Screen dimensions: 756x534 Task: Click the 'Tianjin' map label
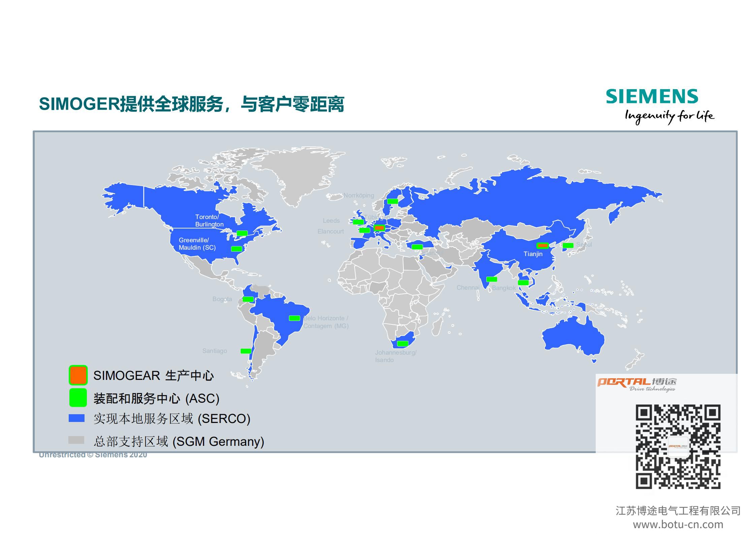click(533, 254)
